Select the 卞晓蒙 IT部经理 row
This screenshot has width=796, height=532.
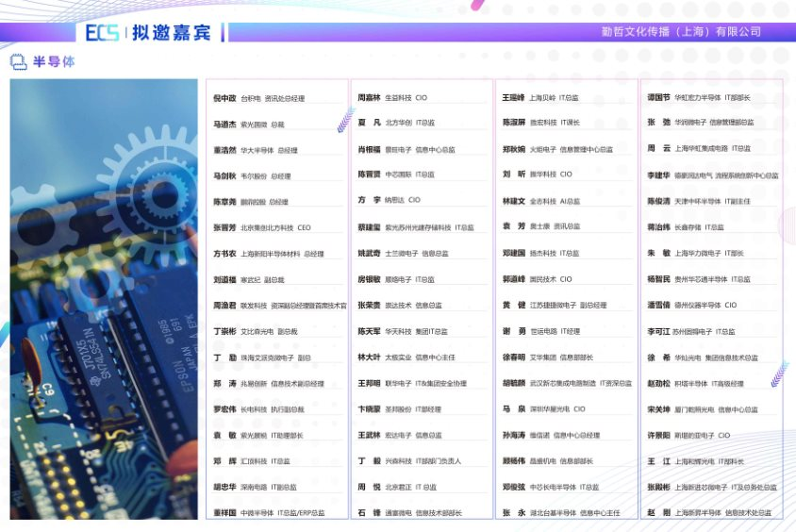(400, 409)
